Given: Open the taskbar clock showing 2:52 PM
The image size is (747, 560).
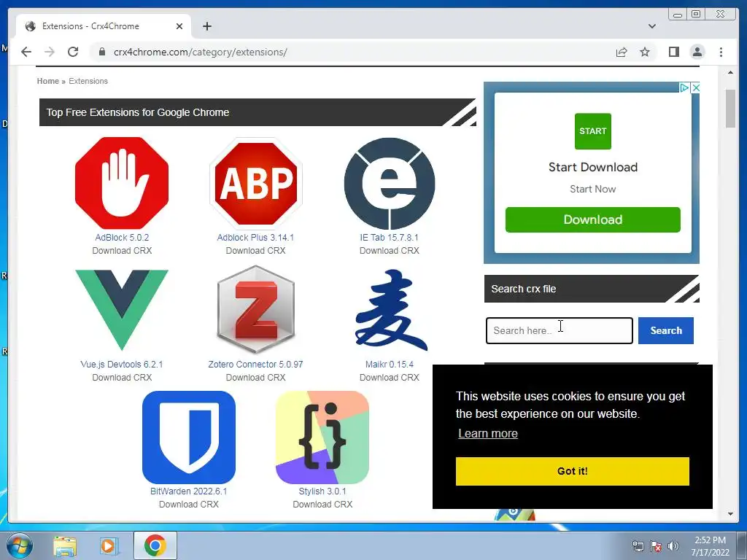Looking at the screenshot, I should click(x=710, y=546).
